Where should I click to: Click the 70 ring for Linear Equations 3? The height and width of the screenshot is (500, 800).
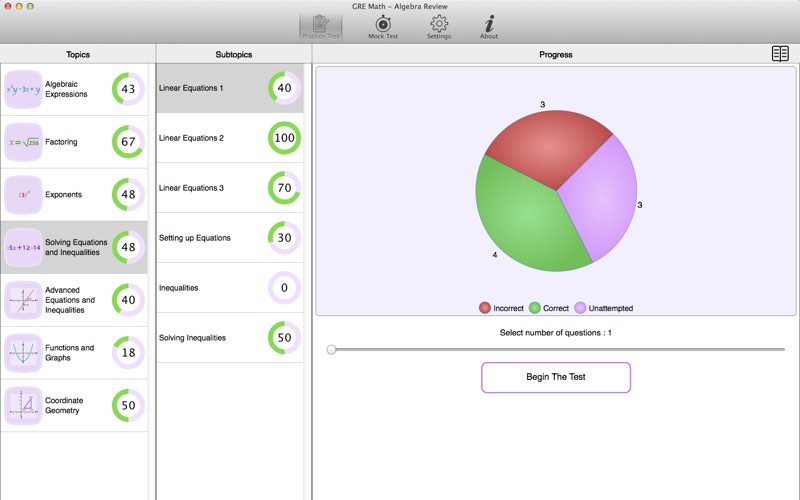click(284, 188)
